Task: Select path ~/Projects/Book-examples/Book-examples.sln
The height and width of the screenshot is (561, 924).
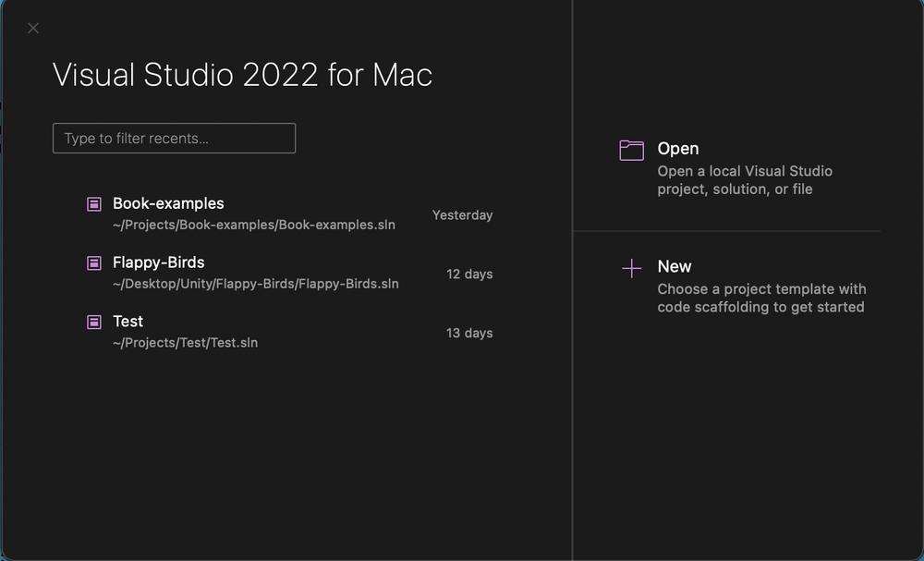Action: point(254,226)
